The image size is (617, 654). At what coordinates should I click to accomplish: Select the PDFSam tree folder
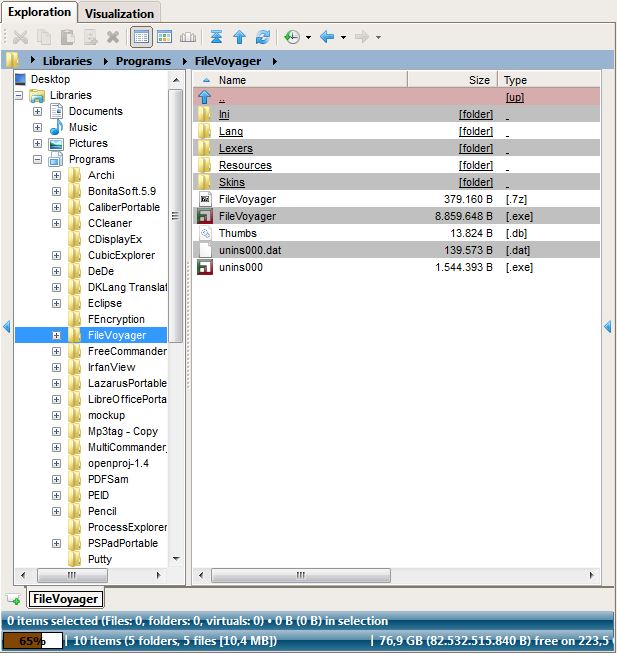108,479
